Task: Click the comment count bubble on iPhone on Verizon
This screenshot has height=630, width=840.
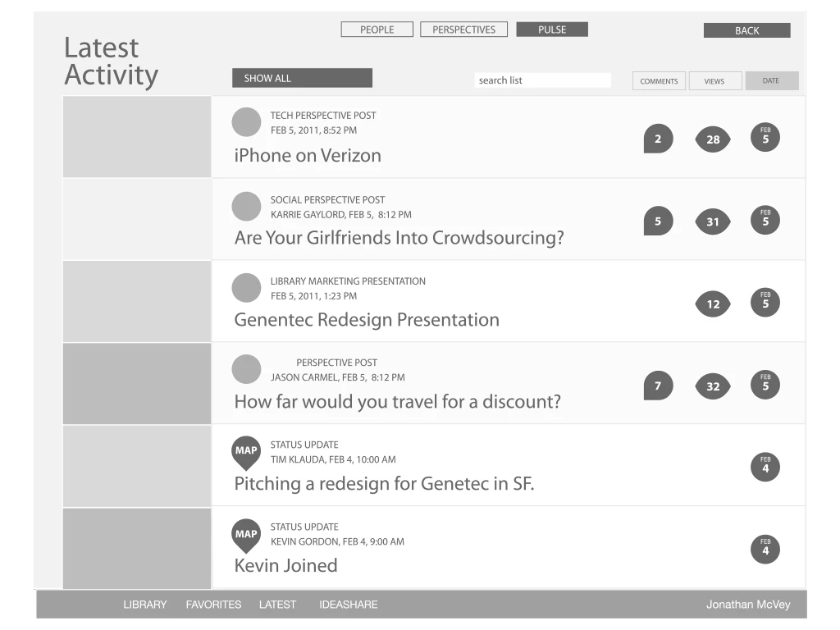Action: point(658,138)
